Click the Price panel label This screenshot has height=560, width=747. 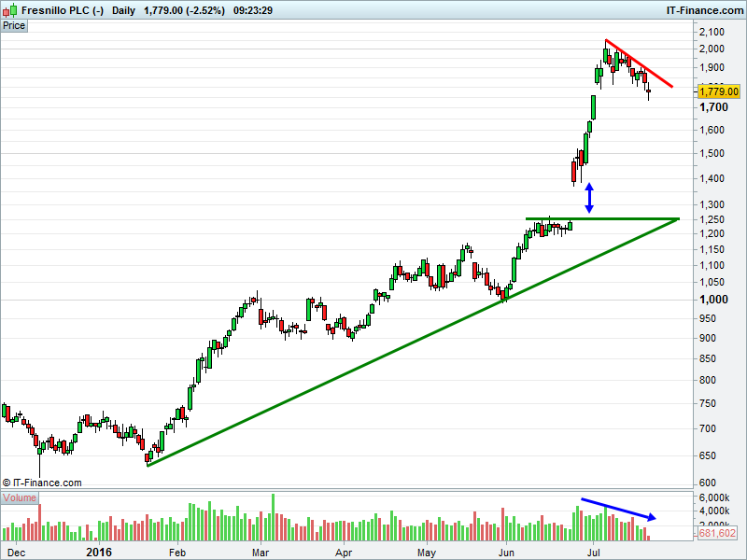click(x=14, y=26)
